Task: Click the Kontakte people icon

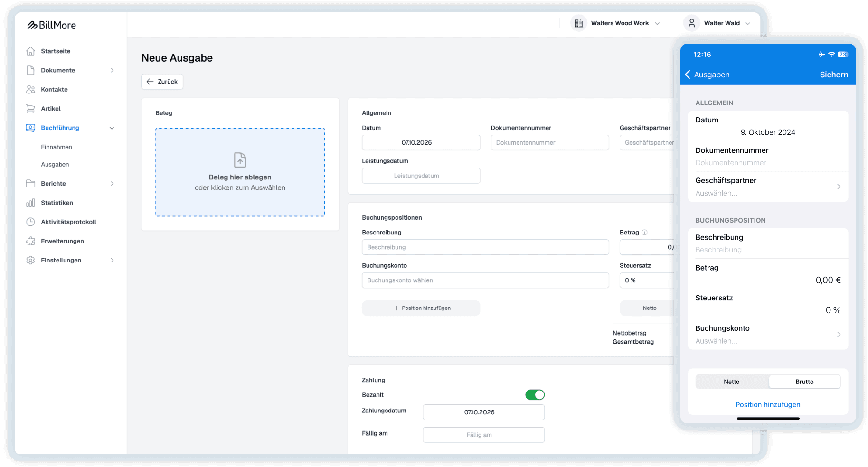Action: pyautogui.click(x=31, y=89)
